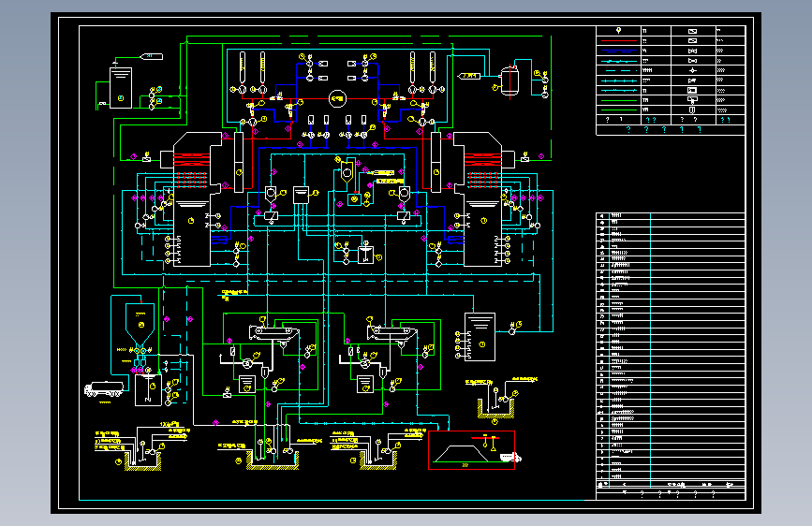
Task: Select the tanker truck symbol at lower left
Action: (x=104, y=389)
